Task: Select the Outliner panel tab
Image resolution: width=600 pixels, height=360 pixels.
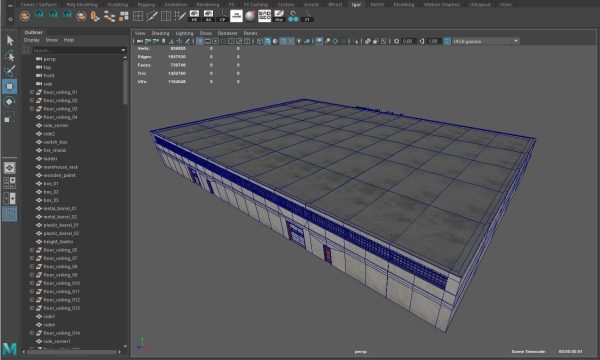Action: coord(34,33)
